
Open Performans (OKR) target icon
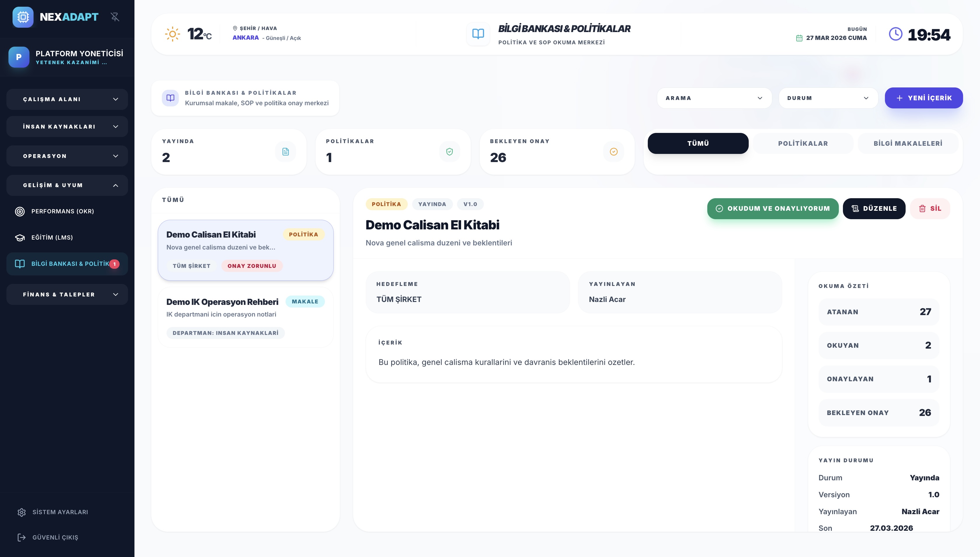pos(20,211)
